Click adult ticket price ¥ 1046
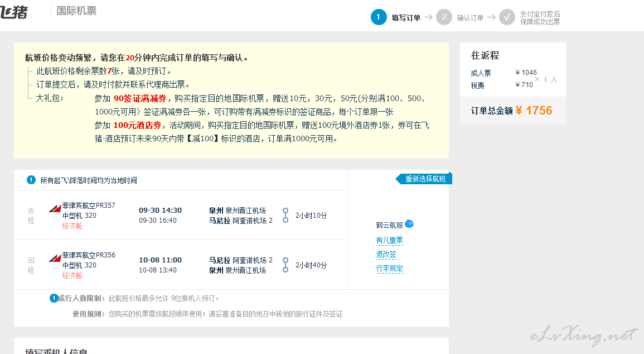 526,73
